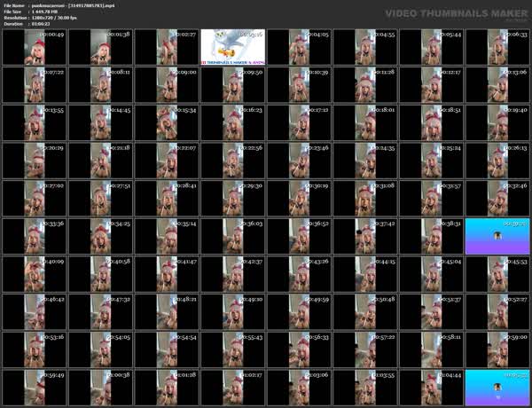Open the frame at 01:02:17
Image resolution: width=532 pixels, height=408 pixels.
[232, 388]
